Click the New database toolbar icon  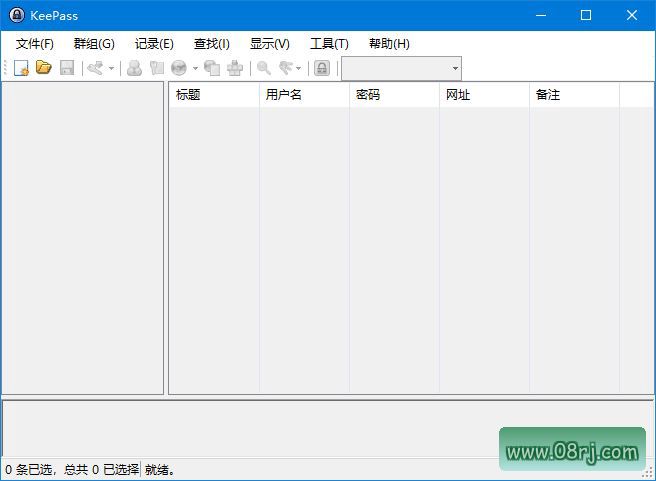coord(21,68)
